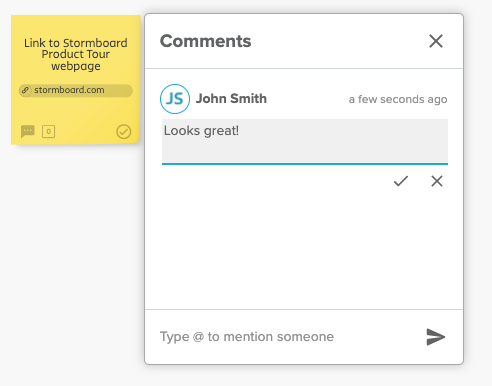Select the sticky note title text
492x386 pixels.
pos(76,54)
